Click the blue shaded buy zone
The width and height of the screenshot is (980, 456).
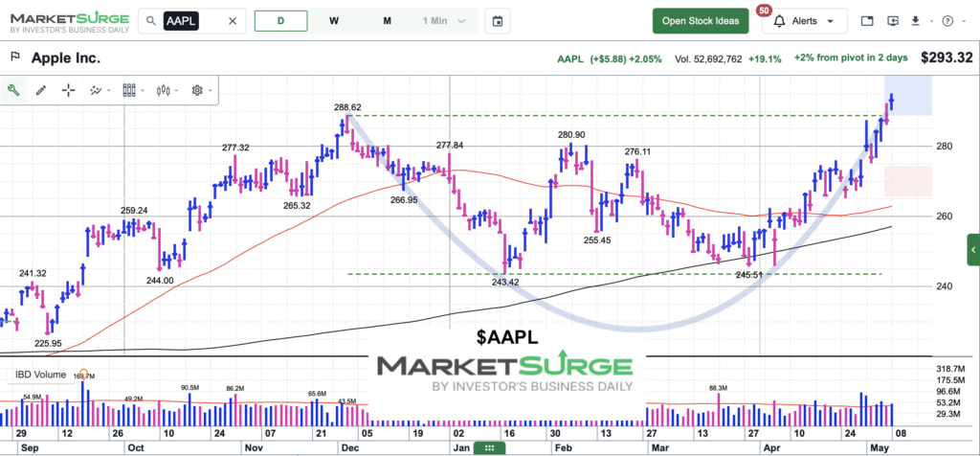point(908,95)
